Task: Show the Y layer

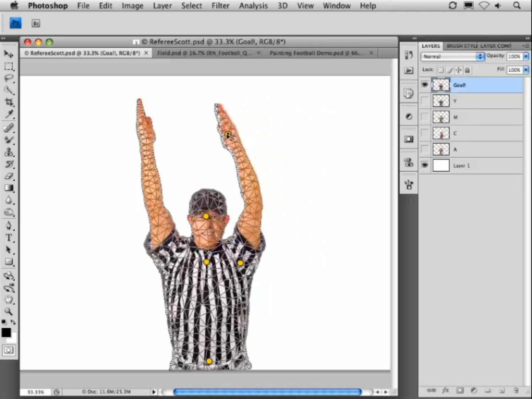Action: coord(424,101)
